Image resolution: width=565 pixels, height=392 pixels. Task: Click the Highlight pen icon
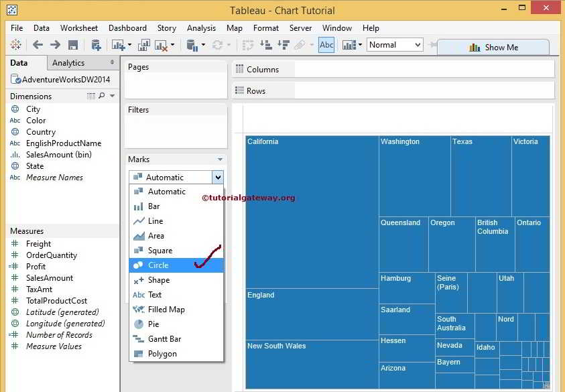click(300, 45)
